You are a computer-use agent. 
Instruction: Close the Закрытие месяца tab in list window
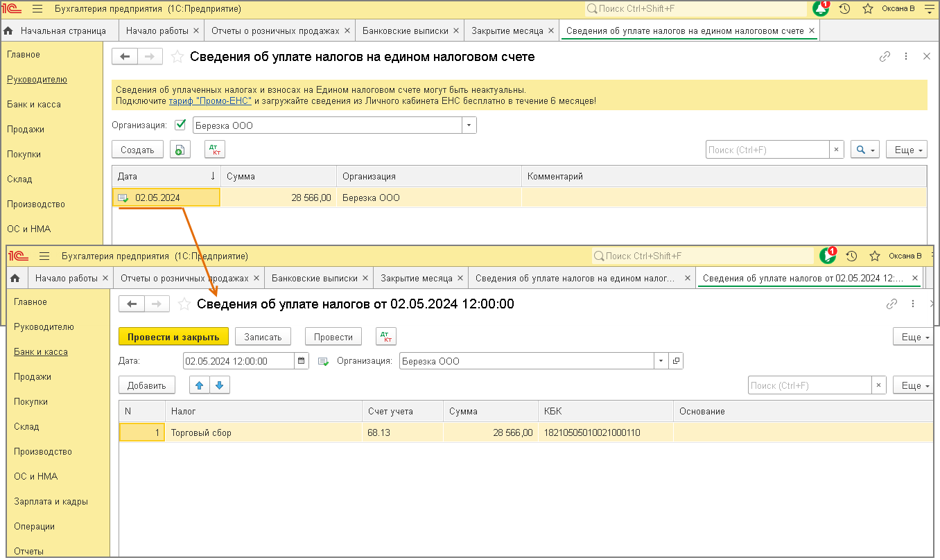[551, 31]
